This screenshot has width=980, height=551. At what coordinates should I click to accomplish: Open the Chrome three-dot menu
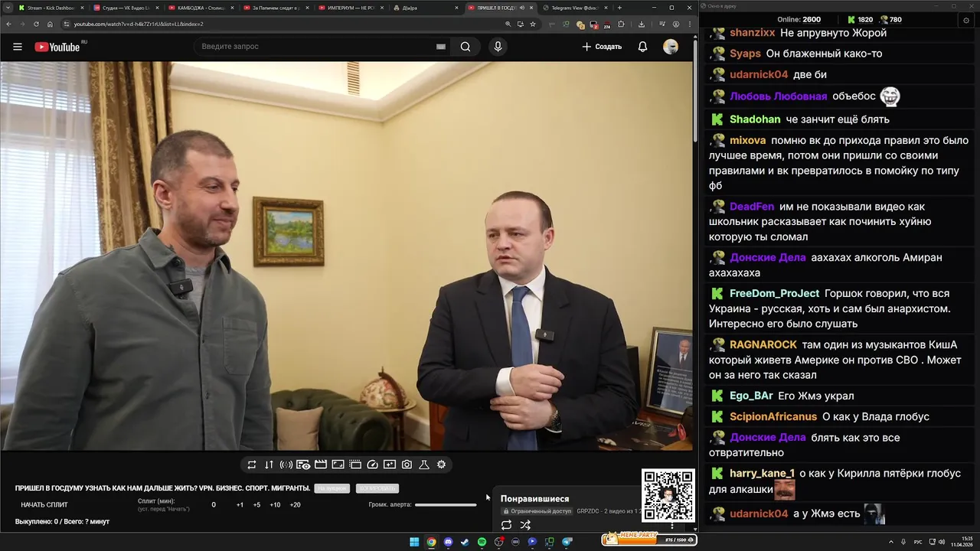tap(688, 24)
